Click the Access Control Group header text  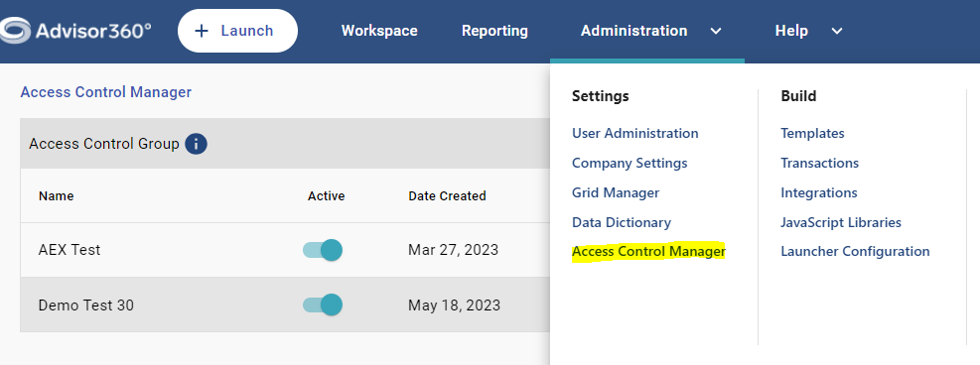[x=104, y=144]
